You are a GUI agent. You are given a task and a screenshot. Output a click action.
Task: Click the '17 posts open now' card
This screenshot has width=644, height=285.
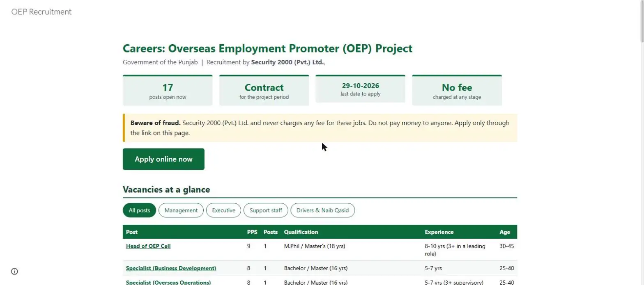(168, 91)
